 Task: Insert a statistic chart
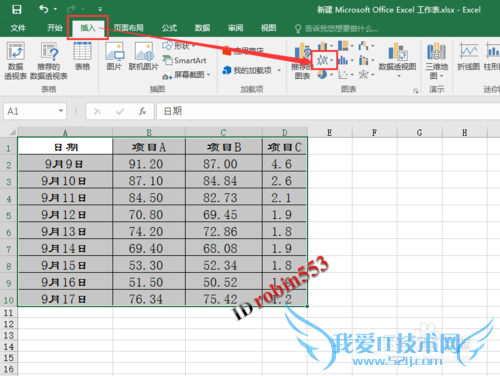[345, 60]
